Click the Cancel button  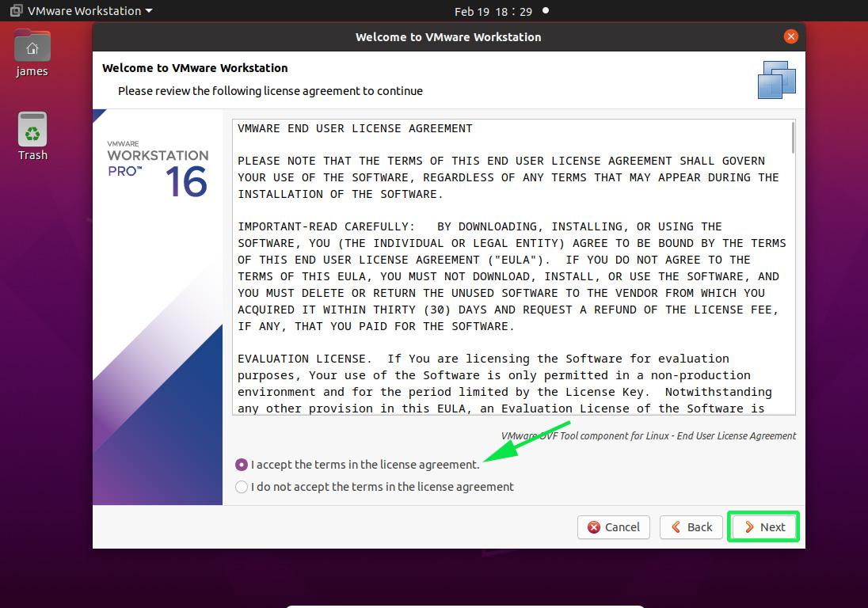click(613, 527)
